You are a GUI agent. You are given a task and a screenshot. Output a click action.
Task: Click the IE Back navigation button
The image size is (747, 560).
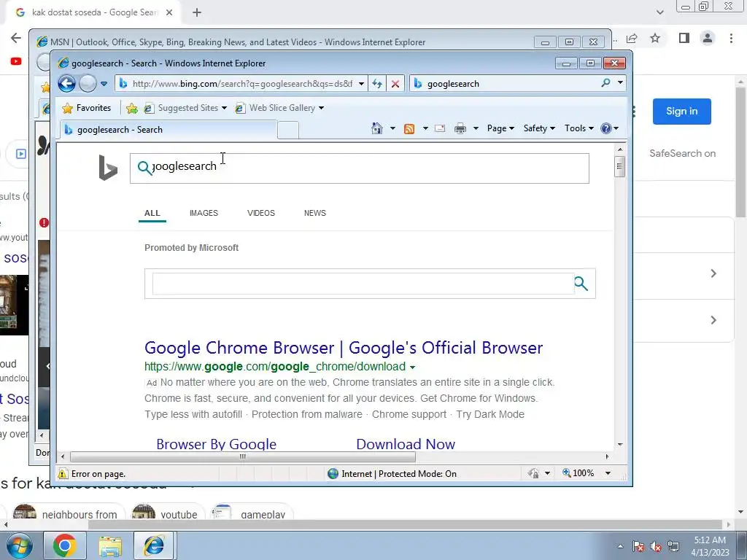(x=66, y=84)
